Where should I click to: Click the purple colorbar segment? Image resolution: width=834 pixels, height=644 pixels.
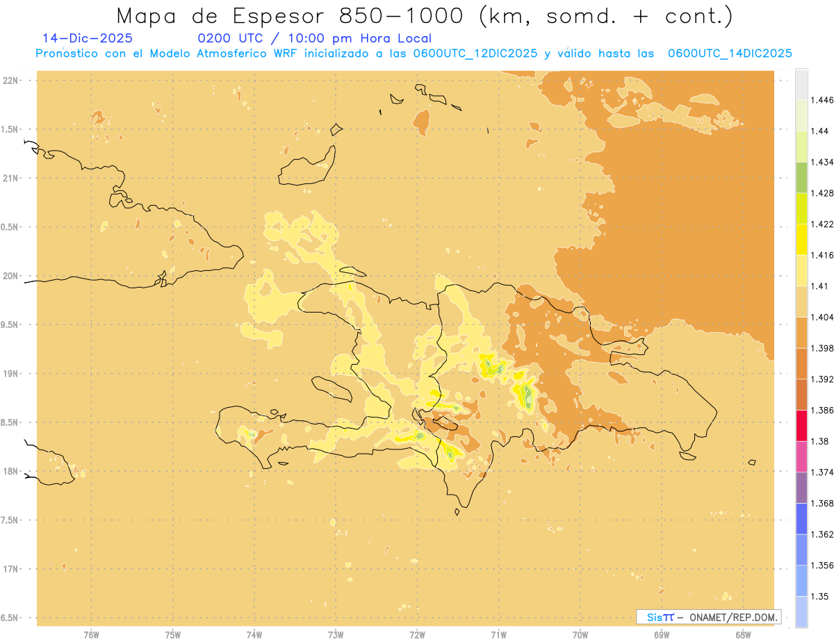[801, 488]
